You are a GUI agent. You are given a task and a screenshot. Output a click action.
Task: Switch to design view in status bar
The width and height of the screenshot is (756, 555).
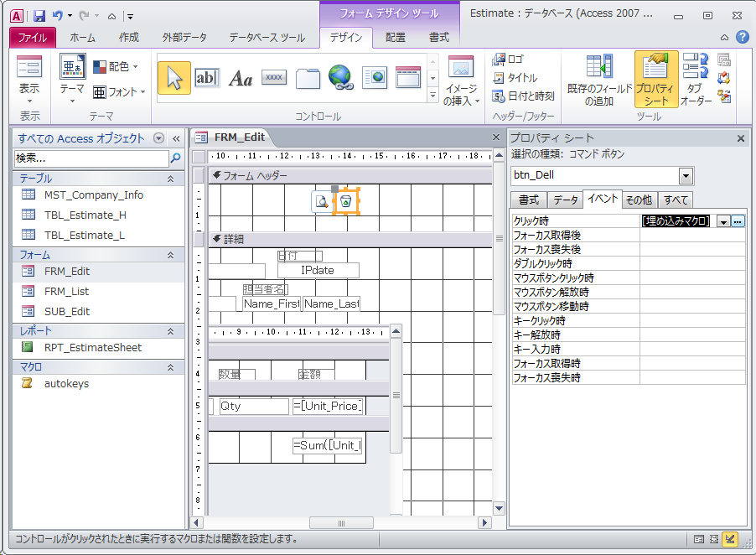tap(731, 540)
